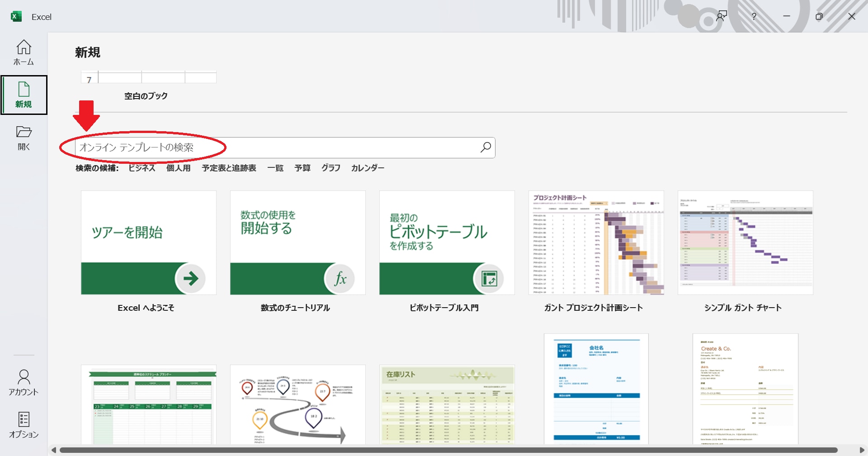Choose the カレンダー search suggestion

point(368,168)
